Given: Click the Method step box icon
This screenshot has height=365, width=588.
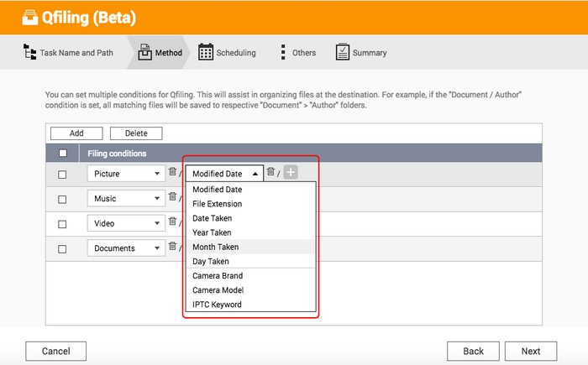Looking at the screenshot, I should (x=145, y=52).
